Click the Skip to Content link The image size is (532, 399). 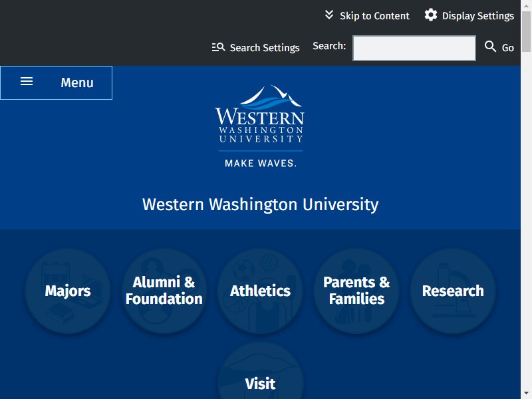pyautogui.click(x=367, y=15)
